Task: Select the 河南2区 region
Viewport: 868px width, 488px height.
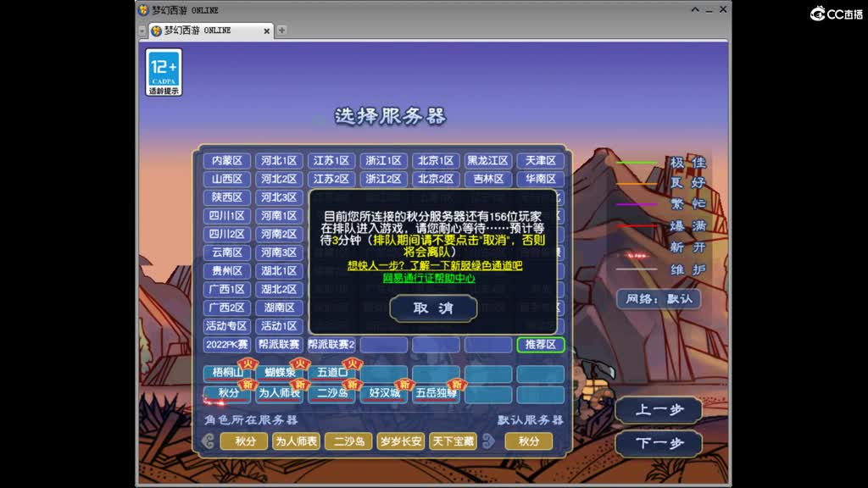Action: [279, 234]
